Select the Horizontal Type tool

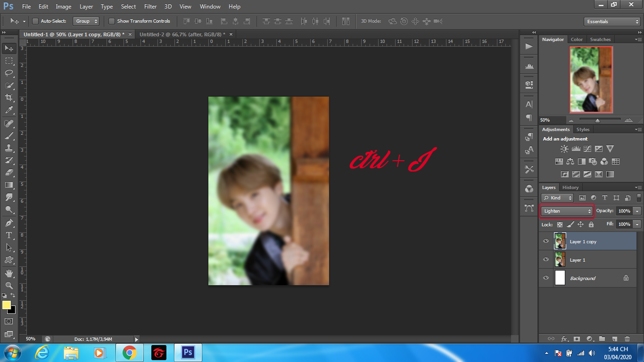pyautogui.click(x=9, y=235)
